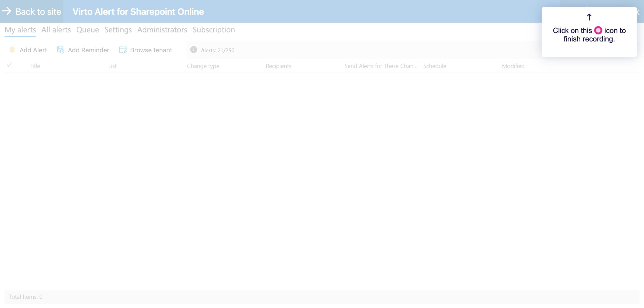Screen dimensions: 644x308
Task: Go to the Settings tab
Action: pyautogui.click(x=118, y=30)
